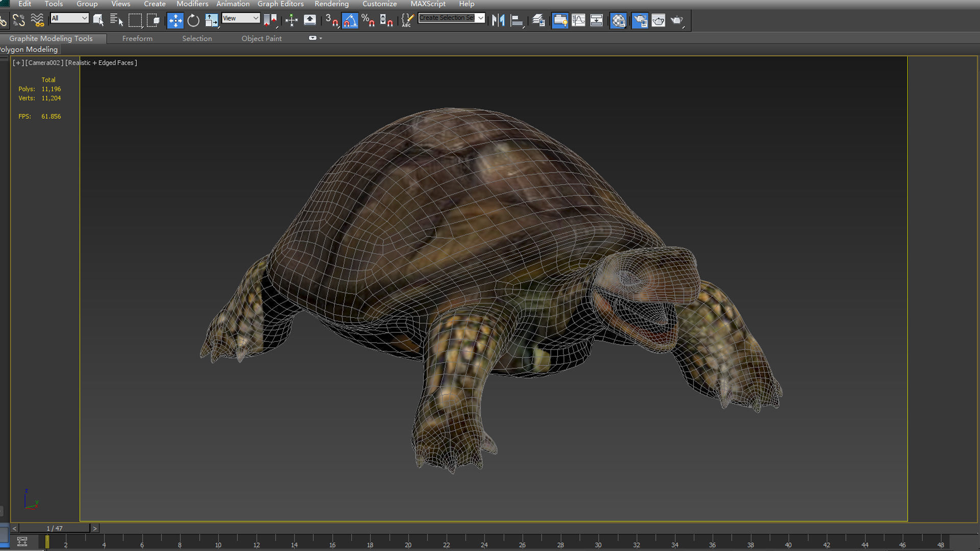Open the Modifiers menu
The image size is (980, 551).
pos(192,4)
